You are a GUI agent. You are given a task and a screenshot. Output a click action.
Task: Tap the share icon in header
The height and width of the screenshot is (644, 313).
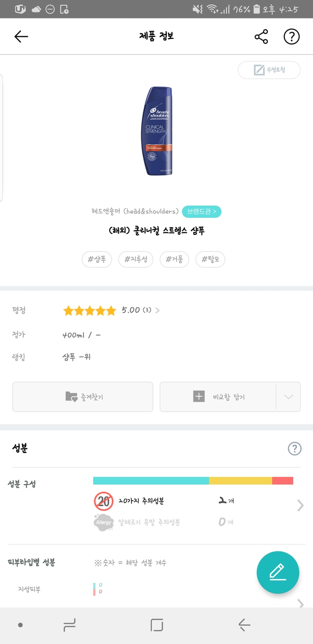pyautogui.click(x=261, y=37)
